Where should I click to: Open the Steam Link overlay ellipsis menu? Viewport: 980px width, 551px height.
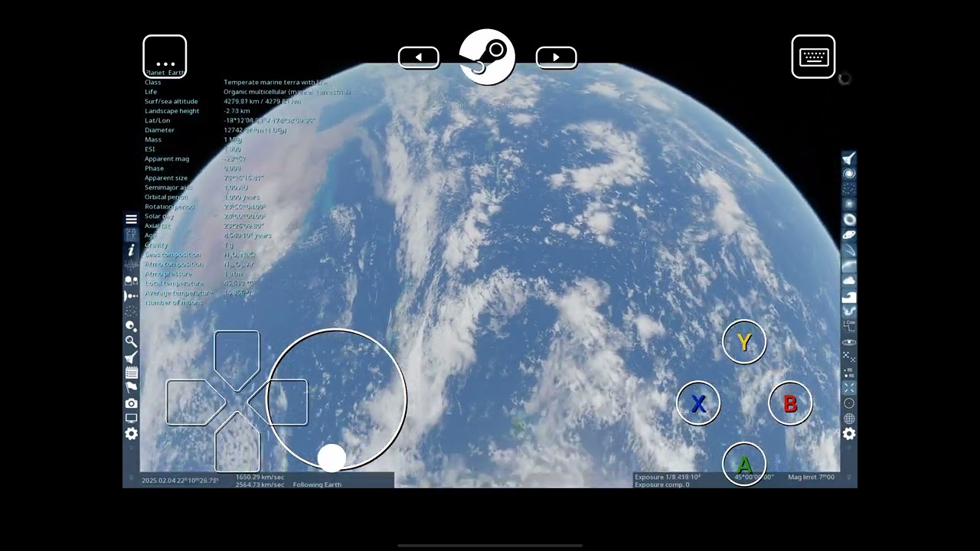tap(165, 57)
